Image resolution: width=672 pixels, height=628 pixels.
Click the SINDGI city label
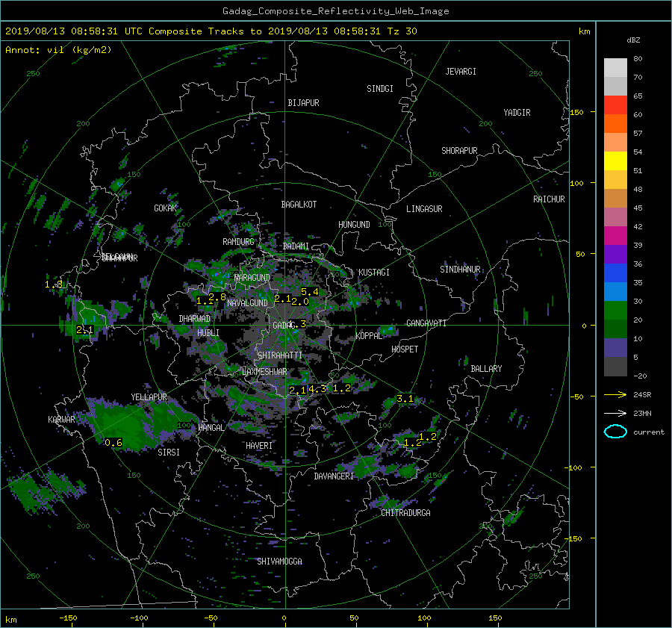tap(380, 89)
